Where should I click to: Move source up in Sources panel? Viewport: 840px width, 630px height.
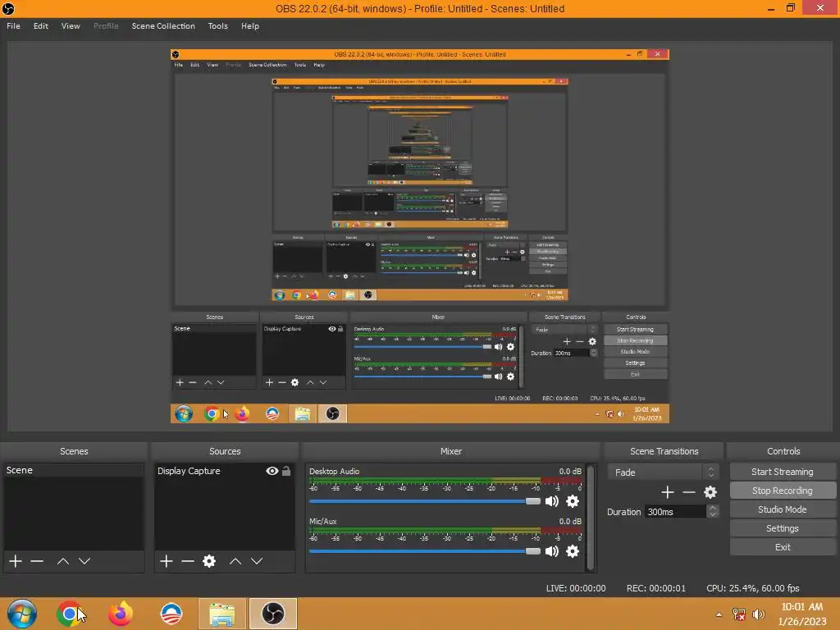click(235, 561)
